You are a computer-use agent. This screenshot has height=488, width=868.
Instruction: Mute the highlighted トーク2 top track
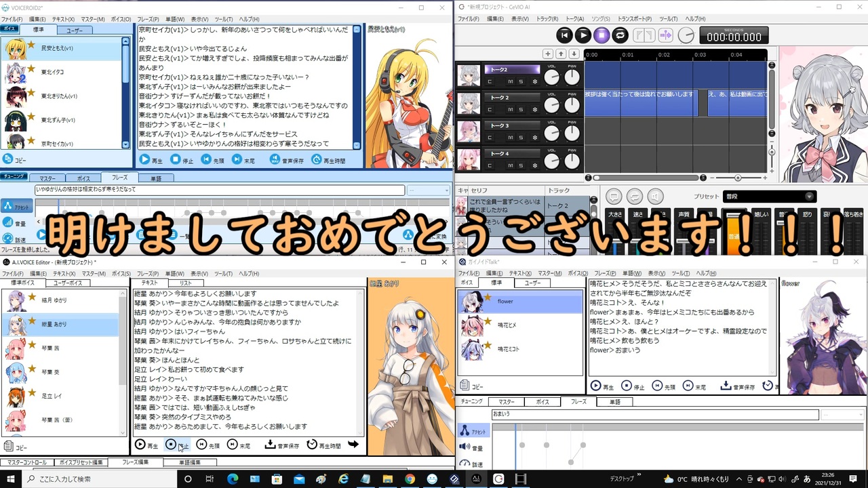(x=511, y=81)
